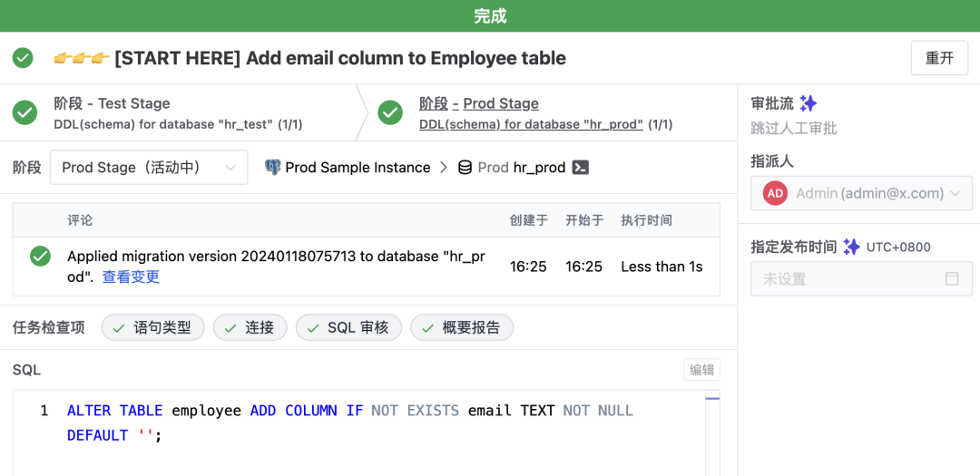This screenshot has height=476, width=980.
Task: Click Prod Stage green check icon
Action: 390,113
